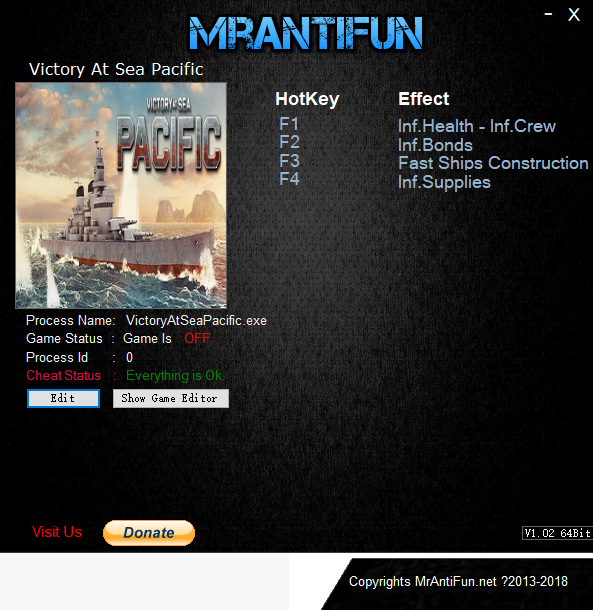Screen dimensions: 593x610
Task: Toggle Fast Ships Construction effect
Action: coord(493,163)
